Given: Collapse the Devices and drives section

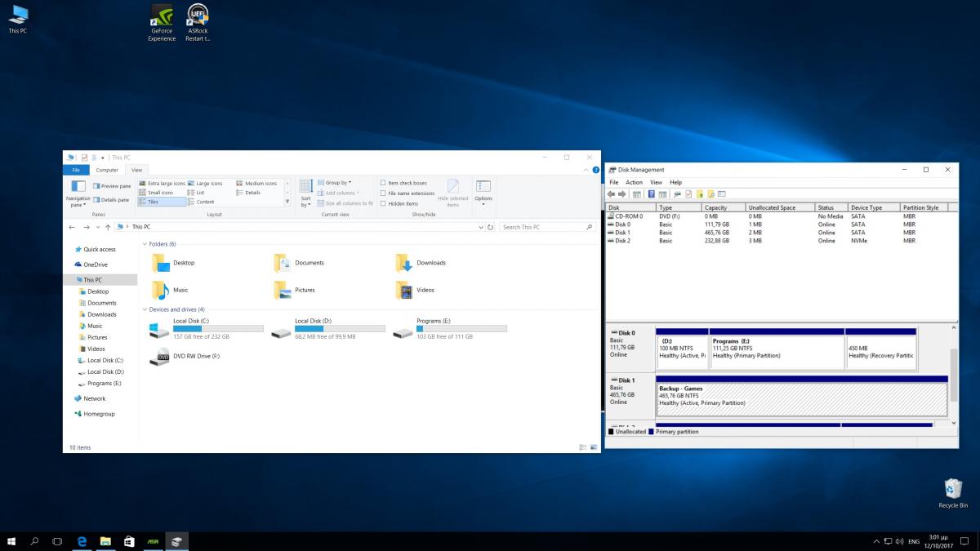Looking at the screenshot, I should coord(145,309).
